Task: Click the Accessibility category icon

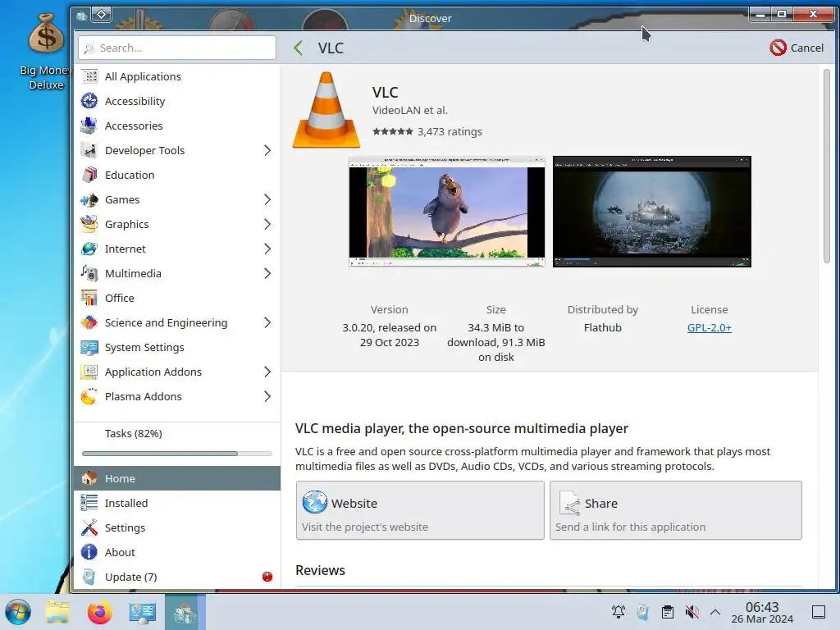Action: click(89, 101)
